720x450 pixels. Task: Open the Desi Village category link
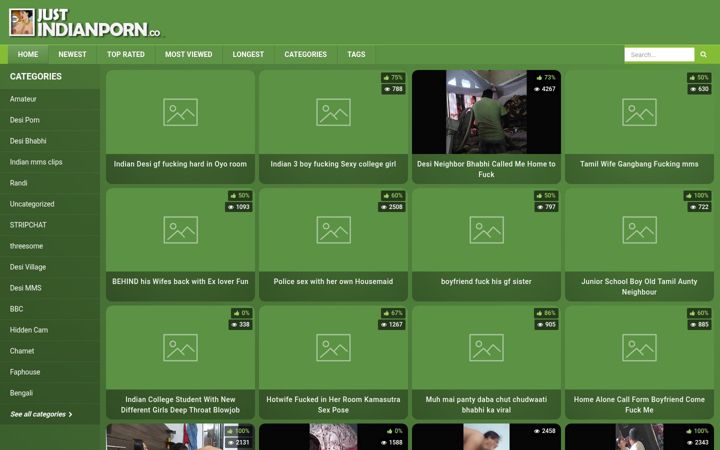[50, 267]
